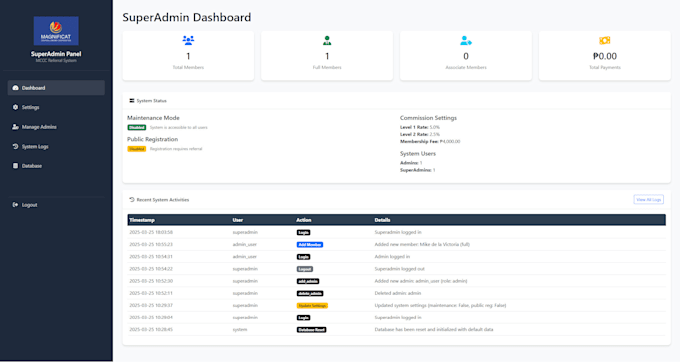Log out via sidebar Logout
Image resolution: width=680 pixels, height=362 pixels.
coord(56,205)
